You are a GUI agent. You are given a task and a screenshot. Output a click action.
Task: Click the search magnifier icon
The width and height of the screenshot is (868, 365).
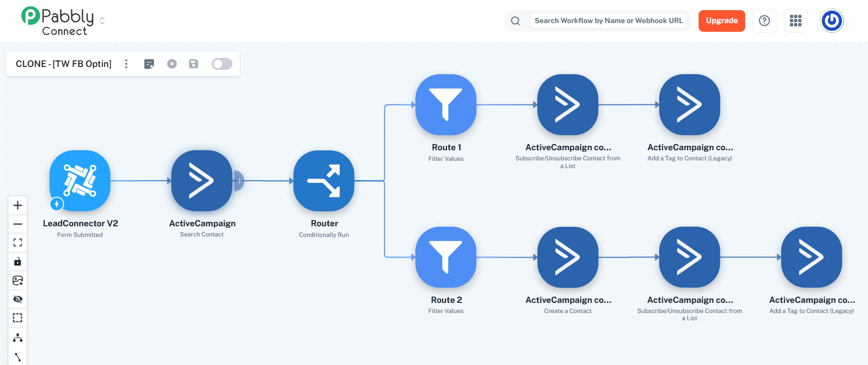click(515, 21)
